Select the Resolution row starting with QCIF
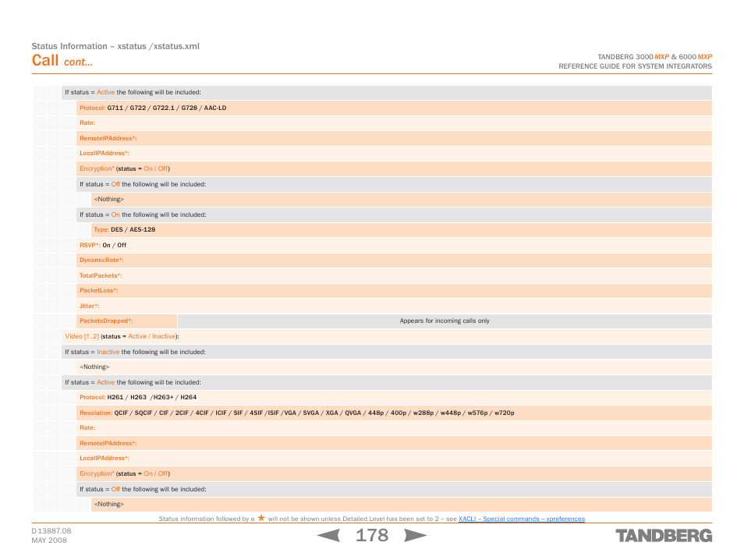 [394, 413]
